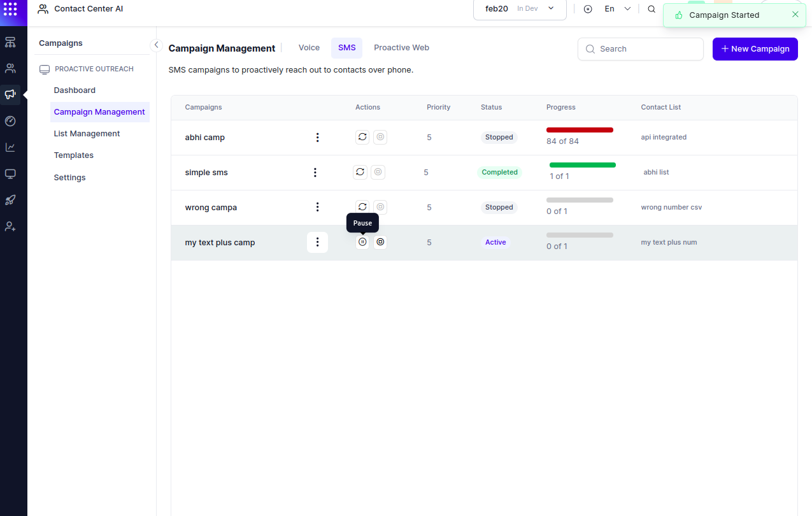Open the app launcher grid icon
The image size is (812, 516).
10,9
